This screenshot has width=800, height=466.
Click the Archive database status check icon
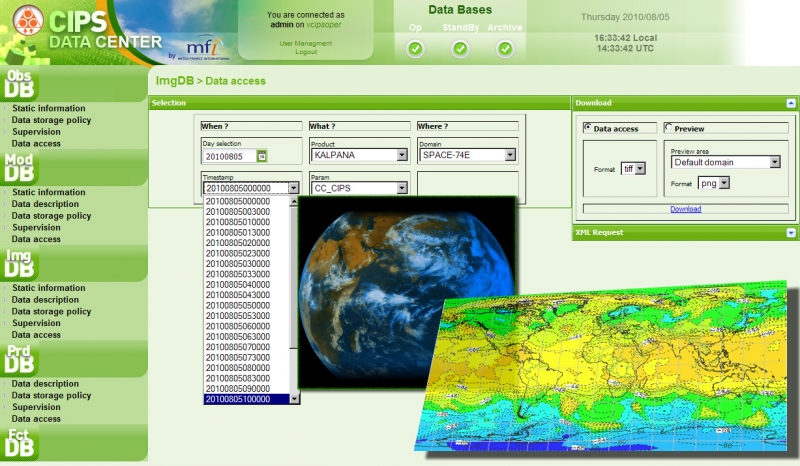[505, 49]
